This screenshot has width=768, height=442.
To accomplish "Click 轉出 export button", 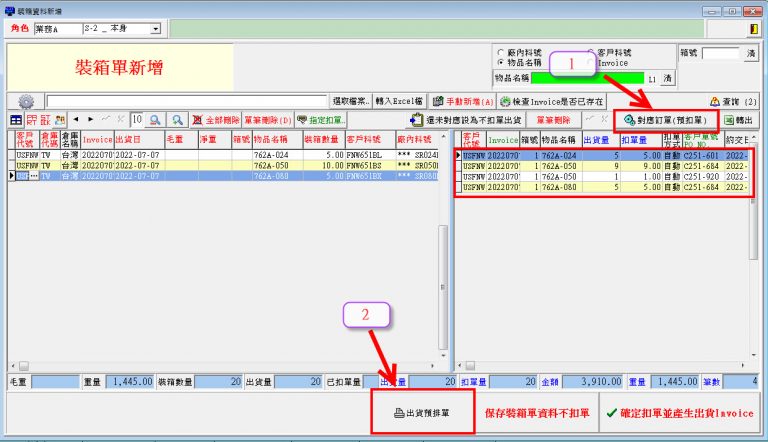I will coord(739,120).
